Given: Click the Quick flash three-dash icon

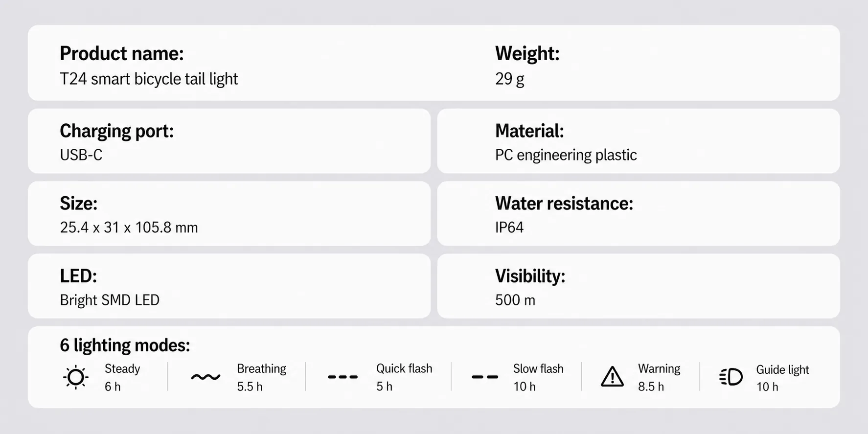Looking at the screenshot, I should (343, 377).
